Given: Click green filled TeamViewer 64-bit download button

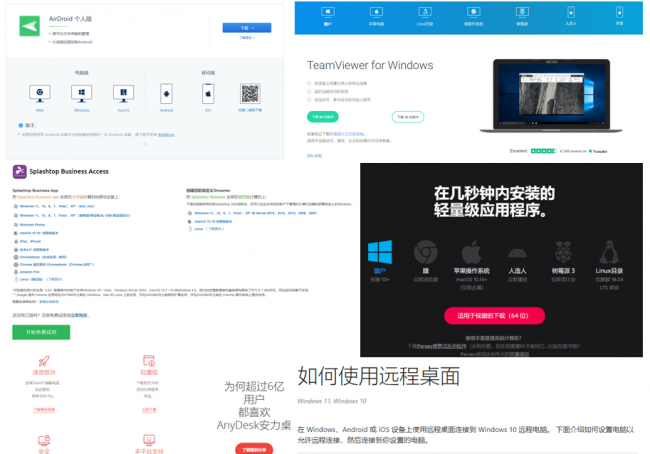Looking at the screenshot, I should click(x=323, y=117).
